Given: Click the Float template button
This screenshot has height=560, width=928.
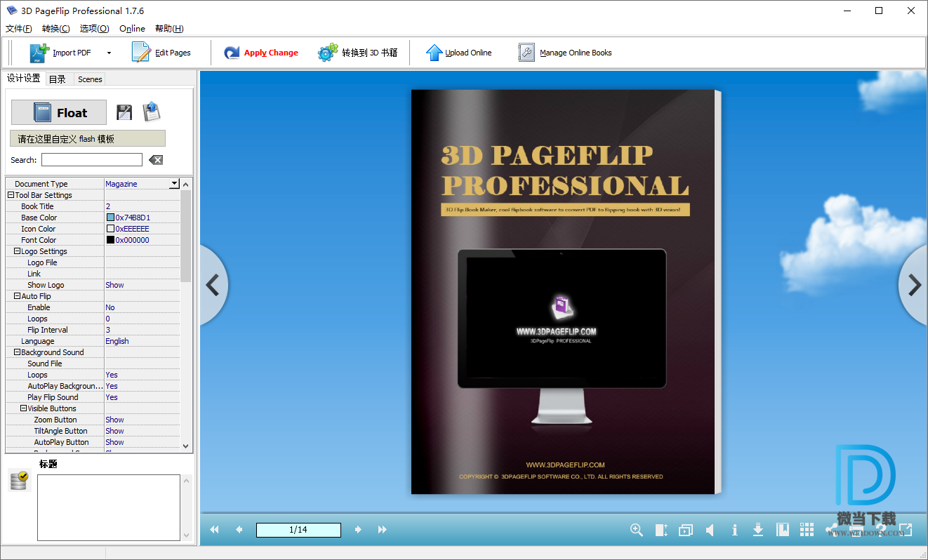Looking at the screenshot, I should pos(59,112).
